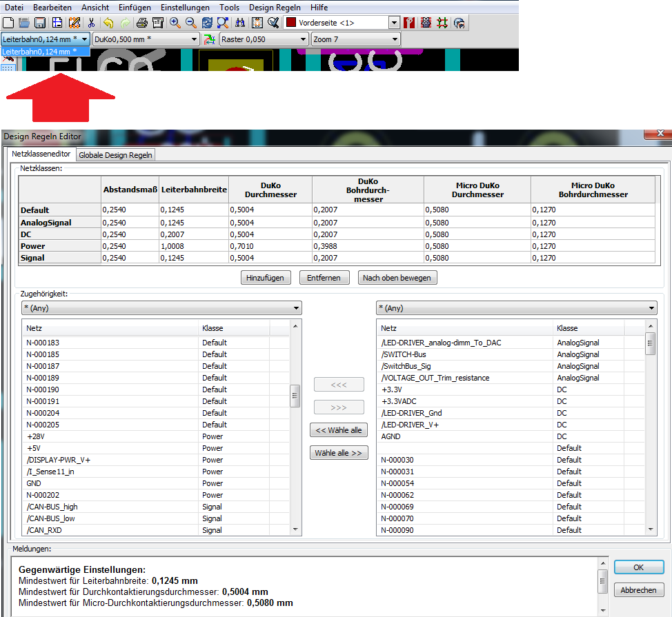Click << Wähle alle button
This screenshot has height=617, width=672.
click(x=339, y=430)
